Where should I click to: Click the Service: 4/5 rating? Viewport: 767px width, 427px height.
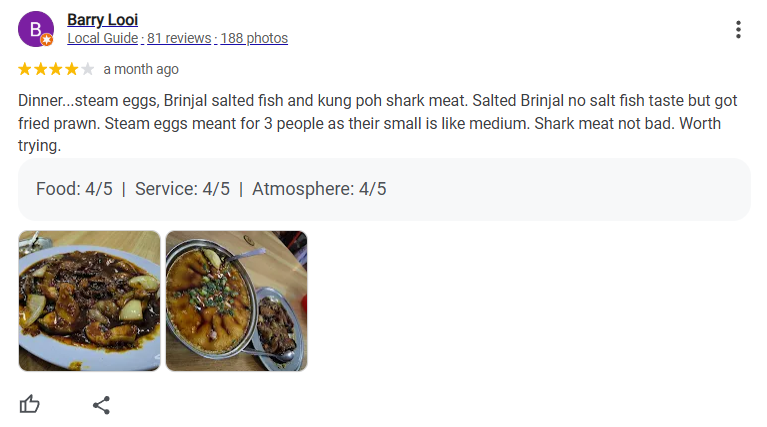182,189
